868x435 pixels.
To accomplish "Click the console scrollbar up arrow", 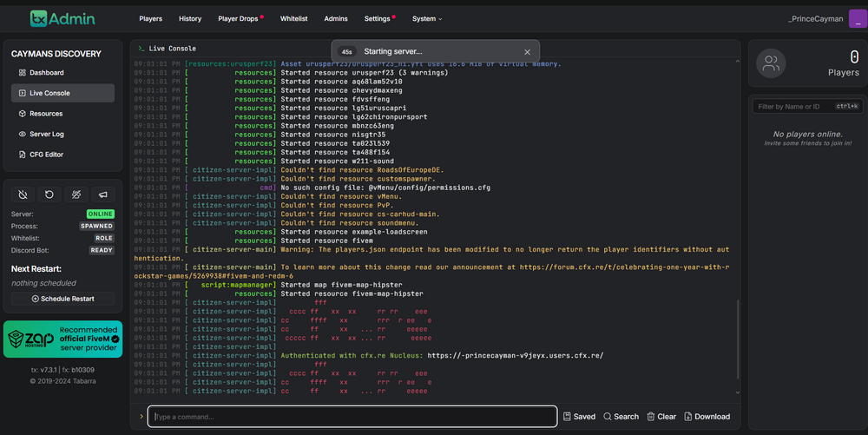I will point(737,62).
